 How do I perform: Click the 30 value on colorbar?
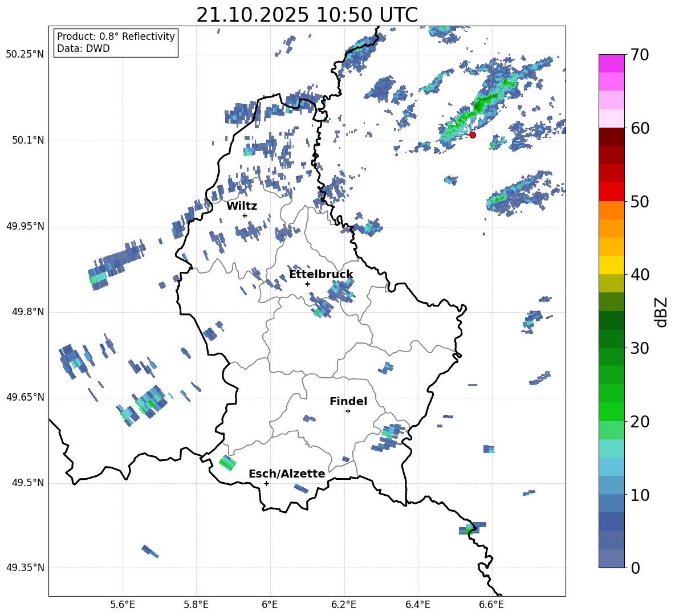coord(640,348)
